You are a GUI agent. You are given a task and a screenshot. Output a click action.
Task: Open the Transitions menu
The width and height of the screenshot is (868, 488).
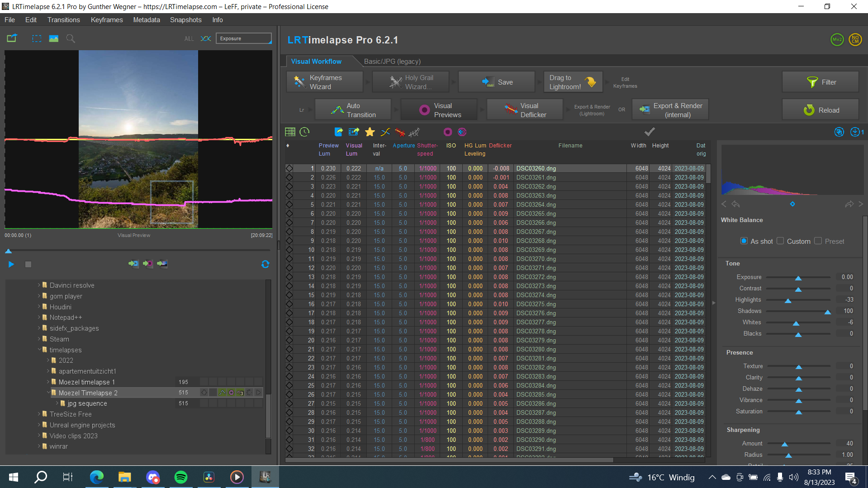point(63,20)
